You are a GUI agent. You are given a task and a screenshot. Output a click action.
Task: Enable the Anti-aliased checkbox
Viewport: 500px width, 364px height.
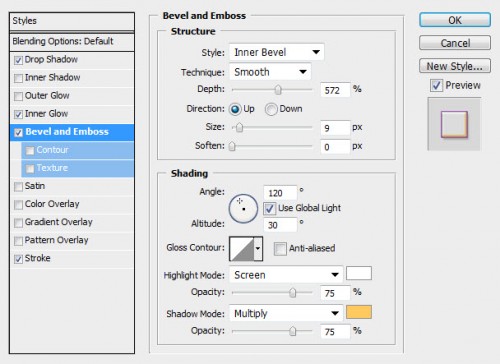(280, 249)
